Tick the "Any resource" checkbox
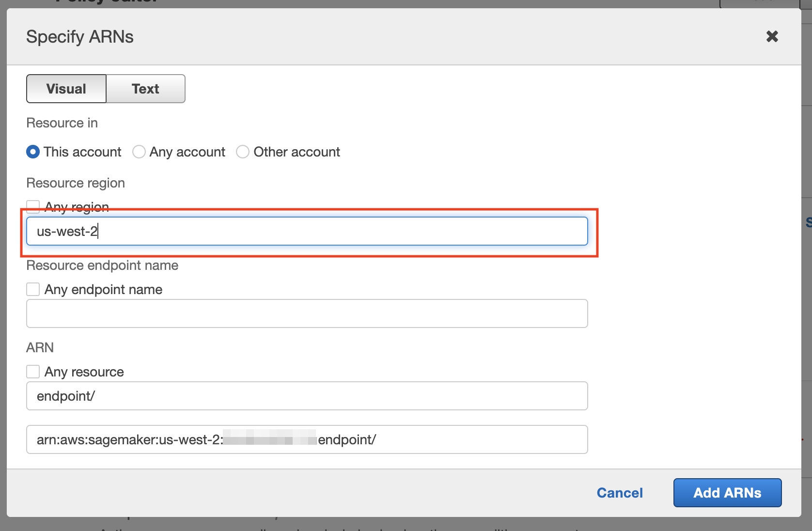812x531 pixels. tap(32, 371)
